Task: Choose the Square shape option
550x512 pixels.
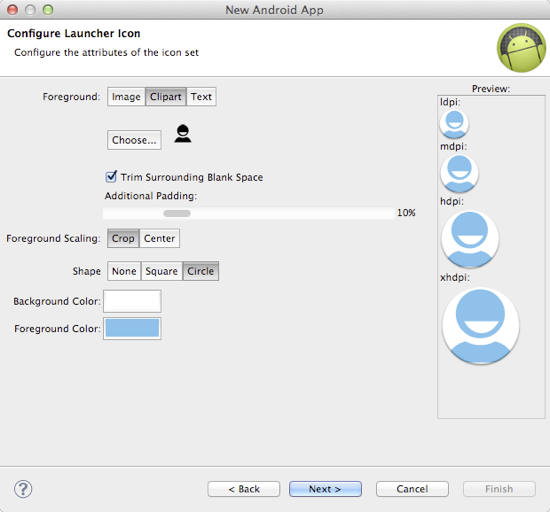Action: [x=161, y=271]
